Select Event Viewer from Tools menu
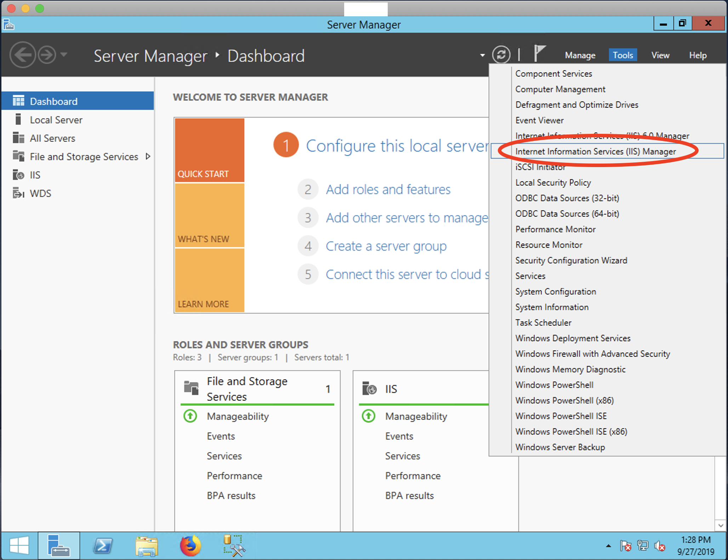Image resolution: width=728 pixels, height=560 pixels. coord(539,120)
